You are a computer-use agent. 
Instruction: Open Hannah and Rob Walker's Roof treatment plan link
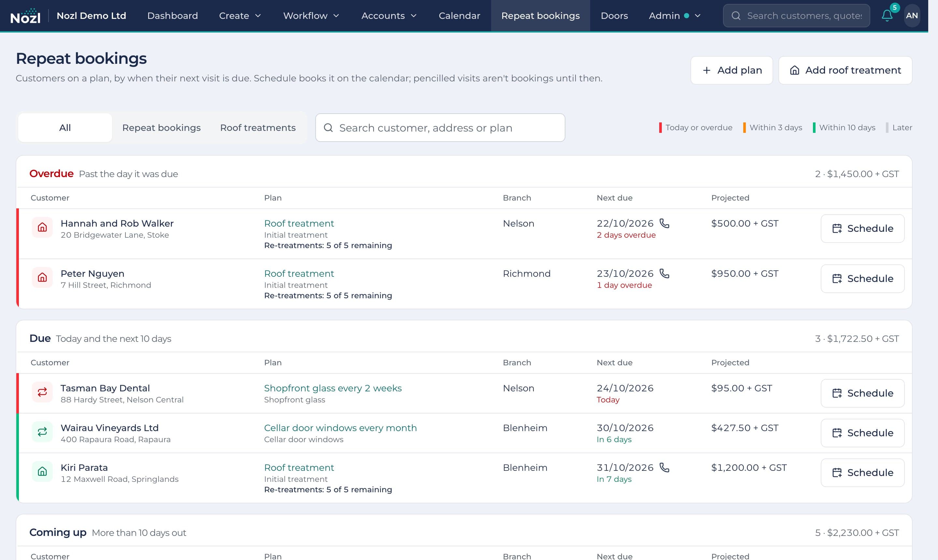click(x=299, y=223)
